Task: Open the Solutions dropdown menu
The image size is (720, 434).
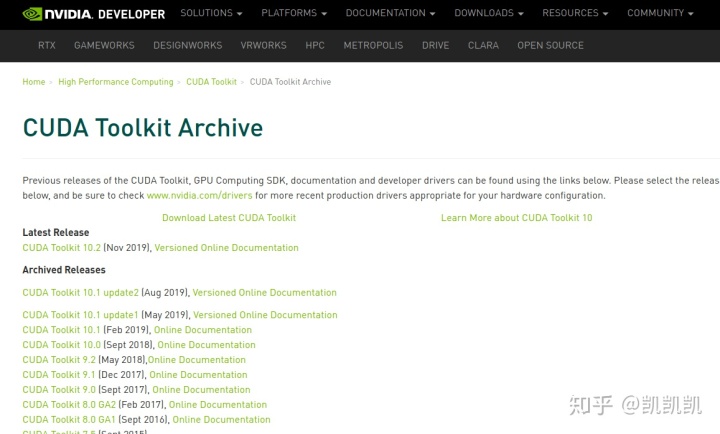Action: tap(211, 13)
